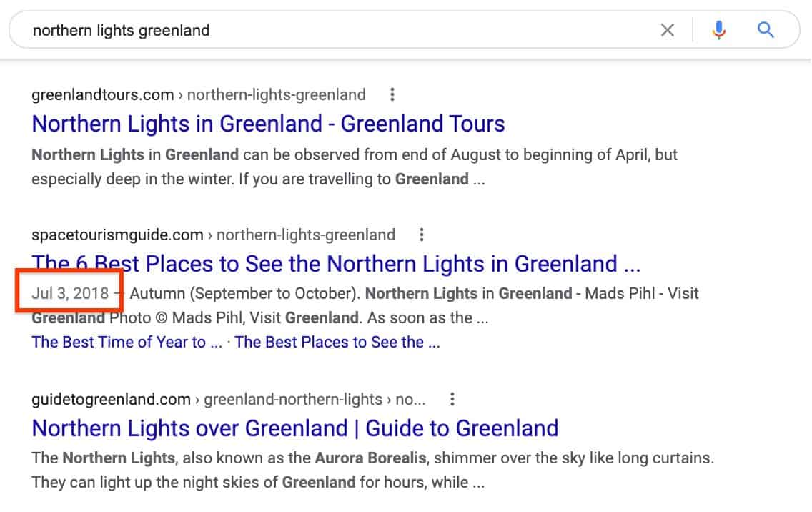Click the blue magnifying glass search icon

(766, 30)
